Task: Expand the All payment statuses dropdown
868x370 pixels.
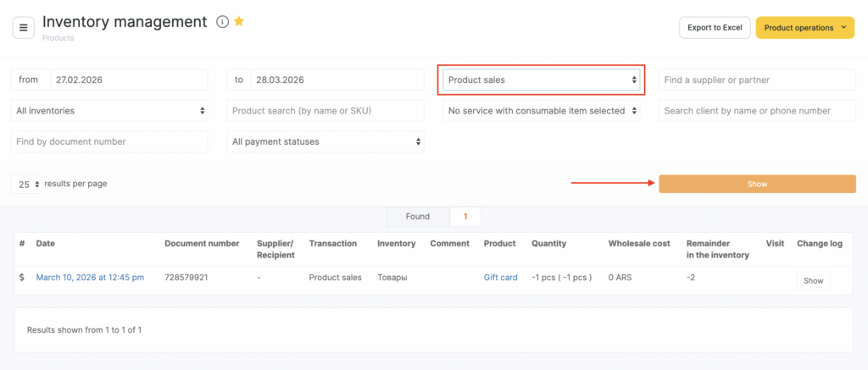Action: [325, 141]
